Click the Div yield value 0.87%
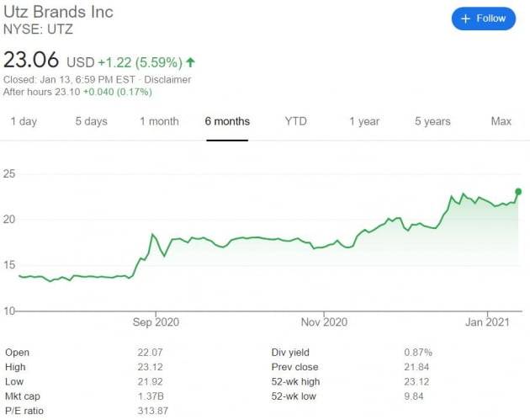Screen dimensions: 530x420 pos(419,350)
